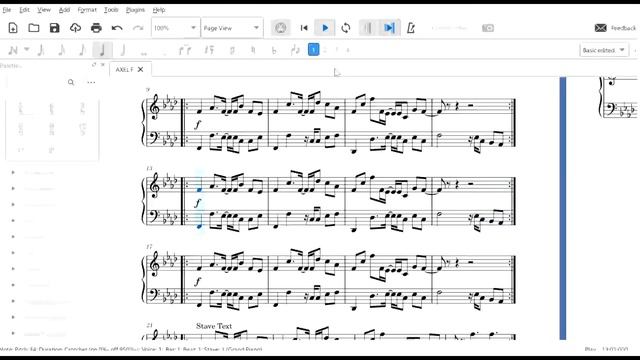Open the Page View mode dropdown
Viewport: 640px width, 360px height.
232,28
